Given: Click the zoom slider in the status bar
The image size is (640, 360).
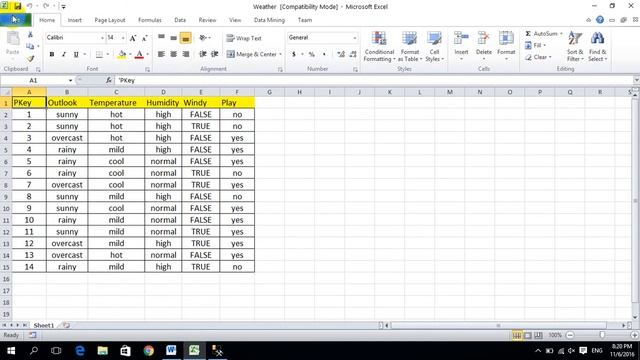Looking at the screenshot, I should coord(602,335).
